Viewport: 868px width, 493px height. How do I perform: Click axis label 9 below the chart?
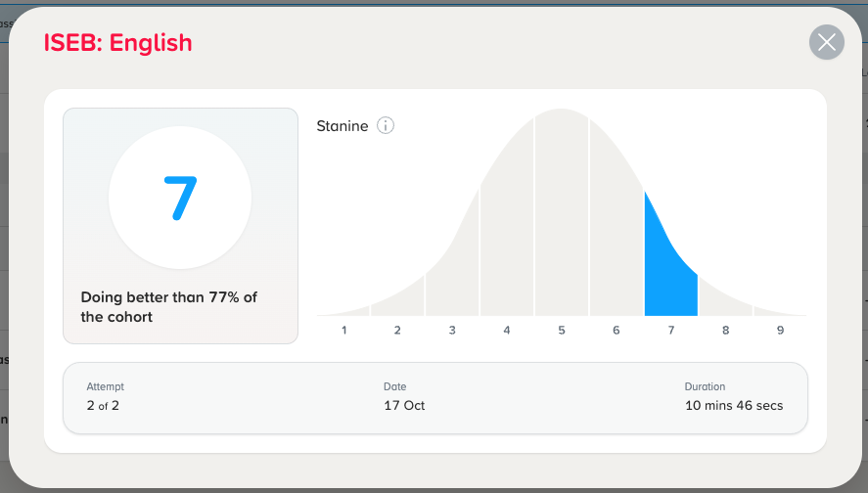click(x=781, y=331)
